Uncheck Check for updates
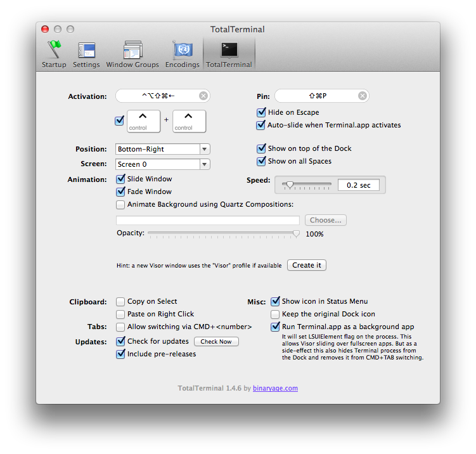Image resolution: width=476 pixels, height=454 pixels. point(120,341)
